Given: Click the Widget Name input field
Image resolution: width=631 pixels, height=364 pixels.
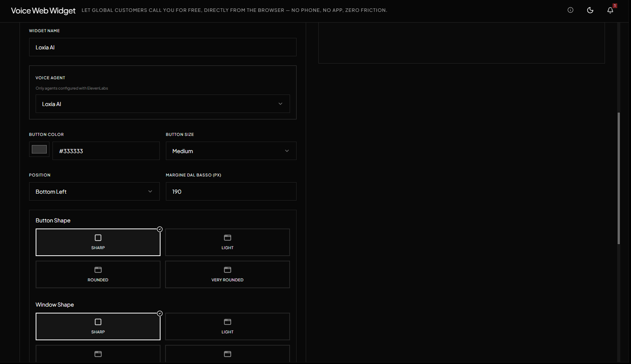Looking at the screenshot, I should pos(163,47).
